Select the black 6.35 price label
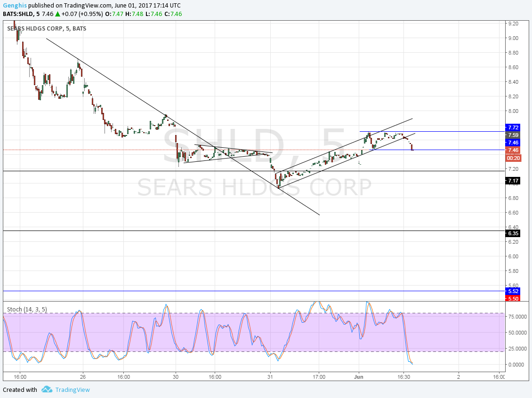 pyautogui.click(x=512, y=233)
